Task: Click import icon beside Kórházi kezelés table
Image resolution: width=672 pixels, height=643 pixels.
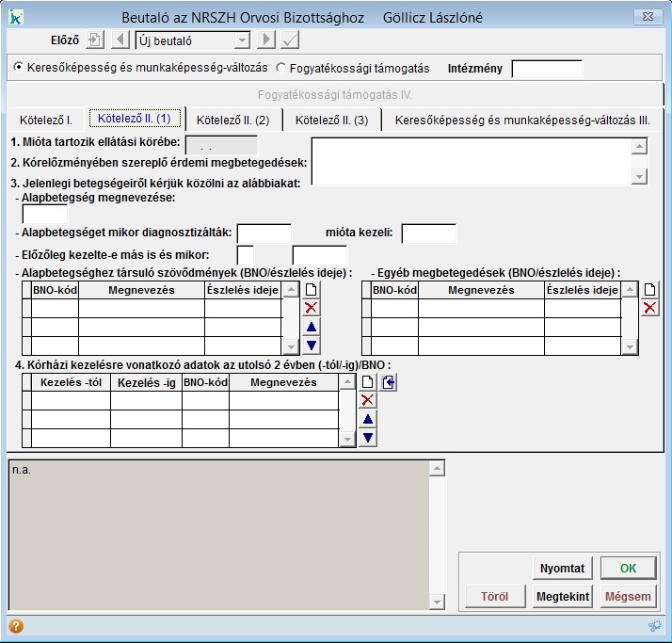Action: point(389,382)
